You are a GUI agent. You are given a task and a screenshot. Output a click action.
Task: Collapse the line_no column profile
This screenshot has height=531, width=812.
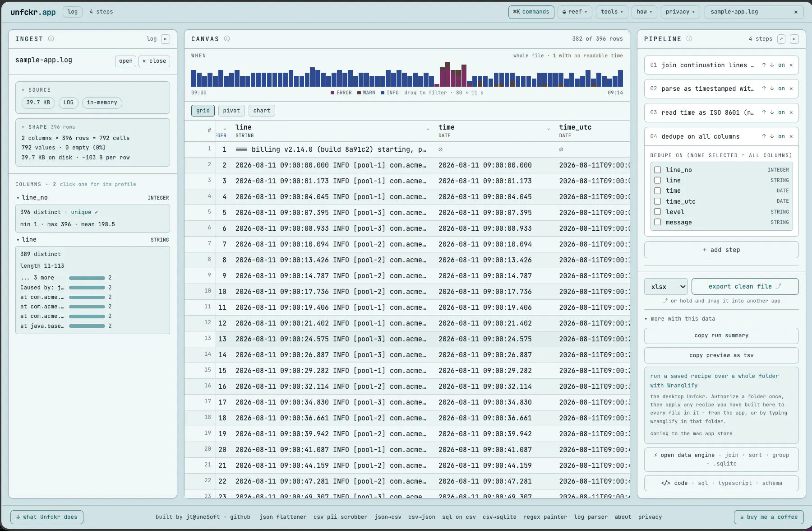click(x=18, y=198)
